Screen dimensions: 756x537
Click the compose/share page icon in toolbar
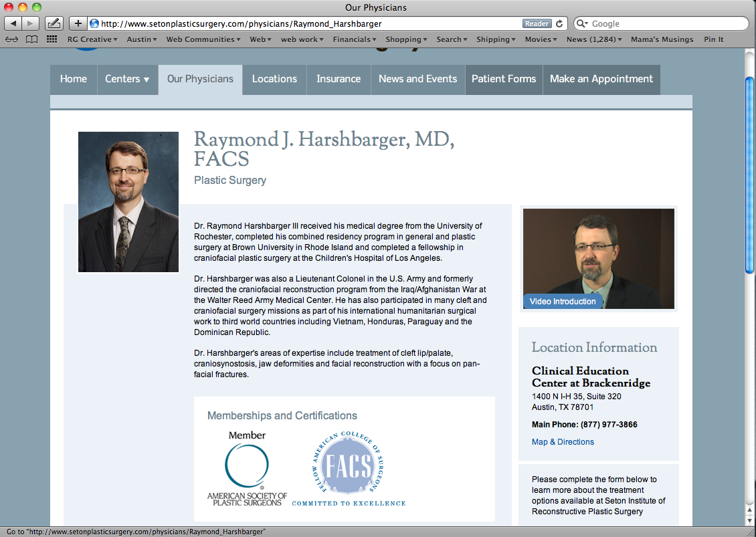54,23
